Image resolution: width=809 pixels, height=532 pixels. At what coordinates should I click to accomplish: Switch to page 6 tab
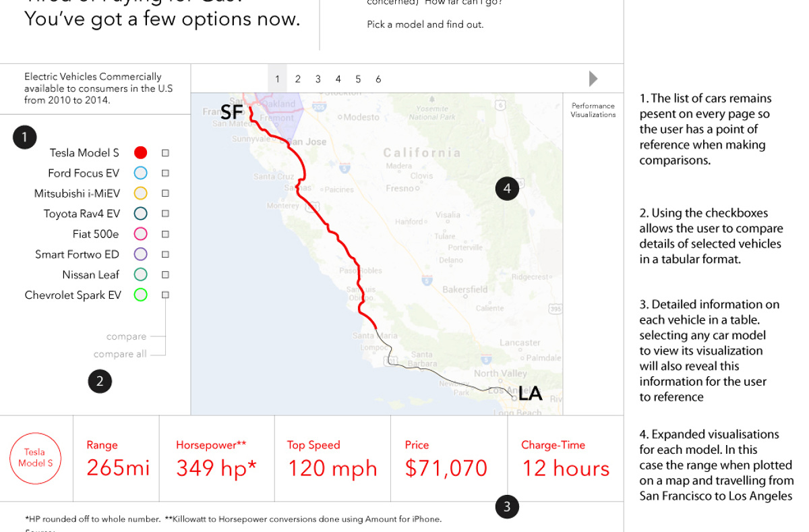tap(378, 78)
